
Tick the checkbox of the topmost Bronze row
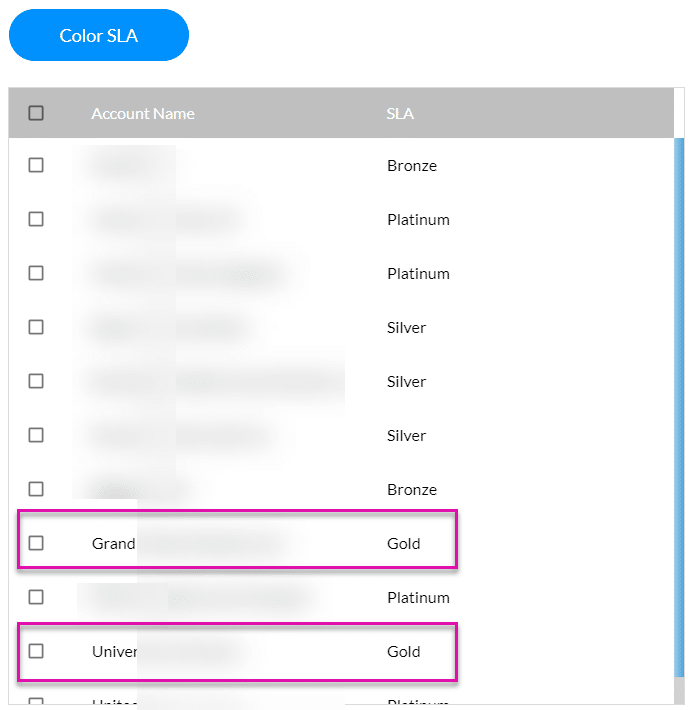36,165
